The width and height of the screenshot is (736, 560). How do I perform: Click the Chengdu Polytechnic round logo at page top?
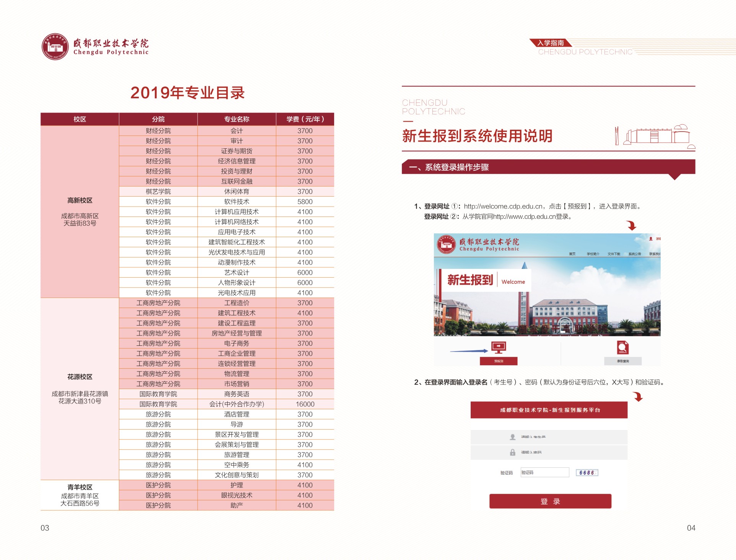[x=55, y=46]
